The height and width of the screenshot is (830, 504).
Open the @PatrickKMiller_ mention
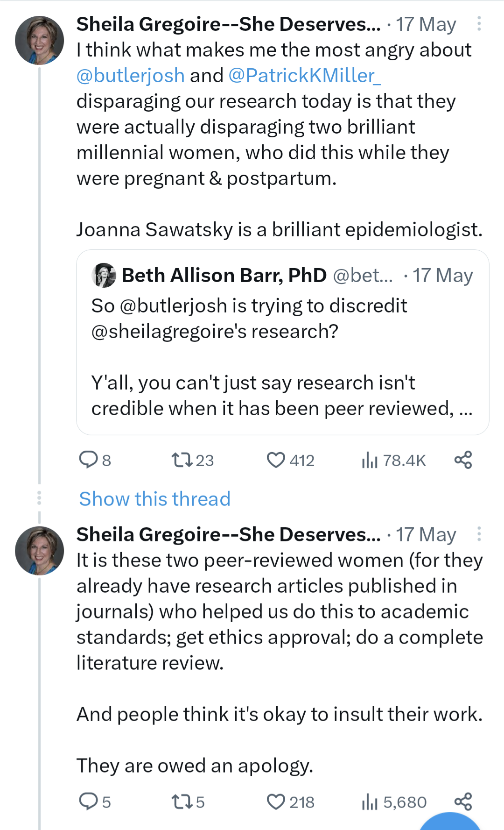pos(304,76)
